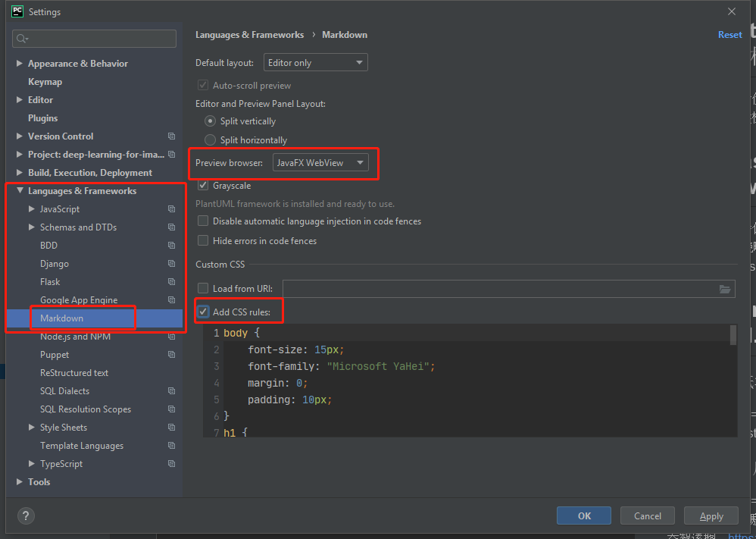Click the project-level icon beside Schemas and DTDs
This screenshot has width=756, height=539.
click(x=172, y=227)
